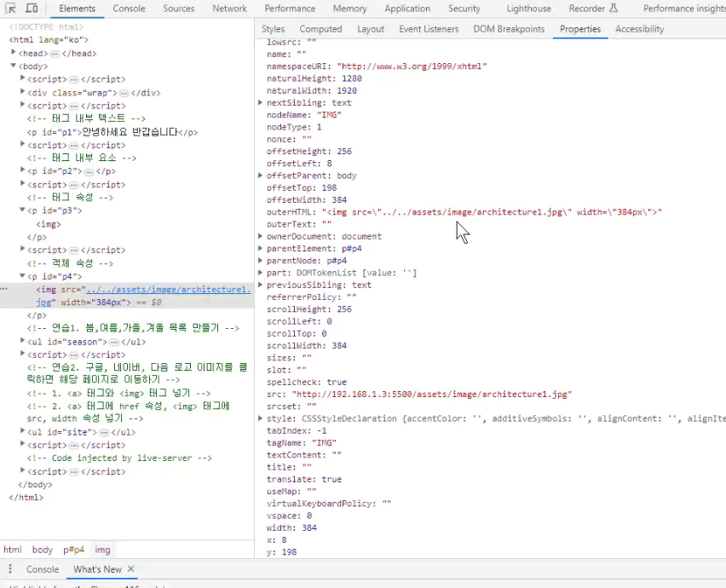Switch to the Sources tab

pos(179,9)
